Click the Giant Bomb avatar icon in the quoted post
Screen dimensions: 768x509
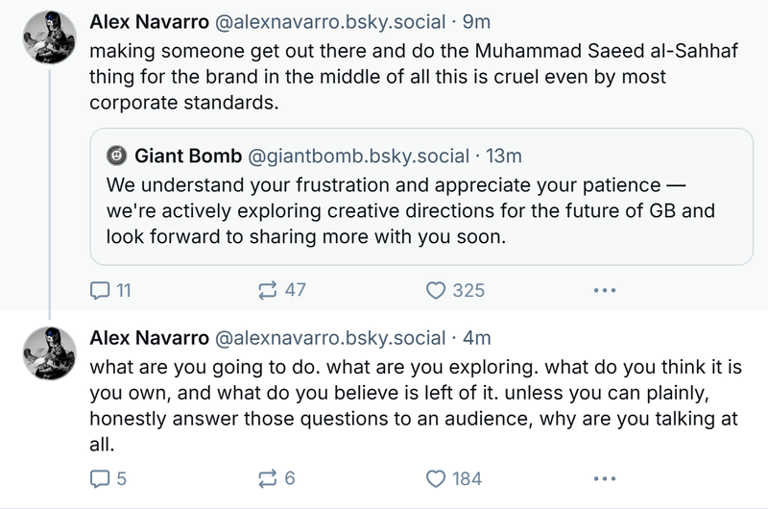coord(117,156)
